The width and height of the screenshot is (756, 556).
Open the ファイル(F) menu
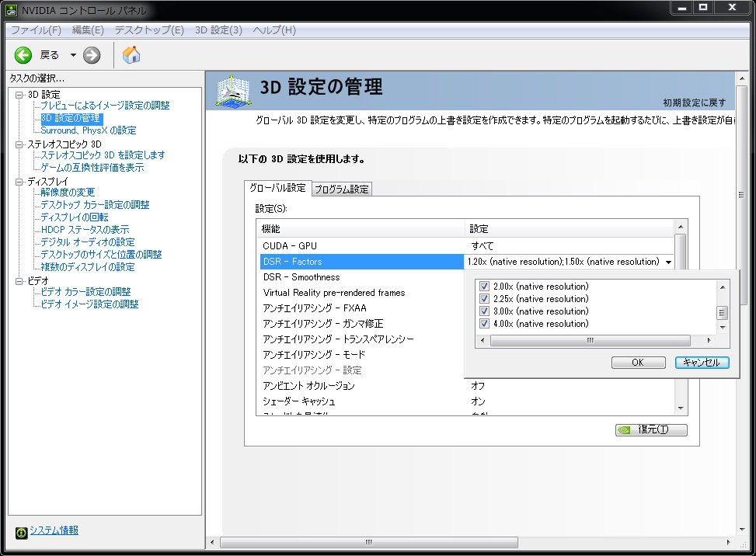pyautogui.click(x=37, y=30)
